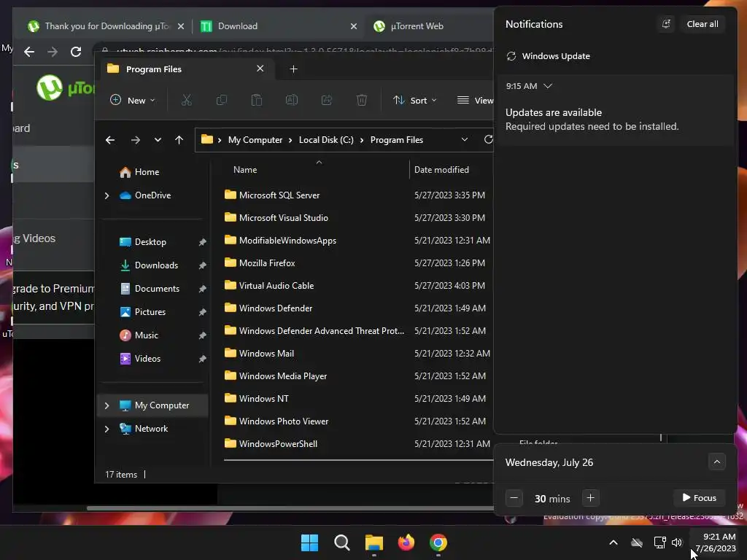Go up one folder level in Explorer

[179, 140]
